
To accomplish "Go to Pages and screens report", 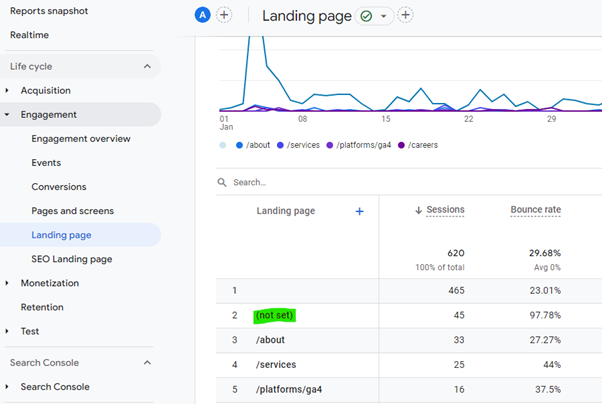I will pos(72,211).
